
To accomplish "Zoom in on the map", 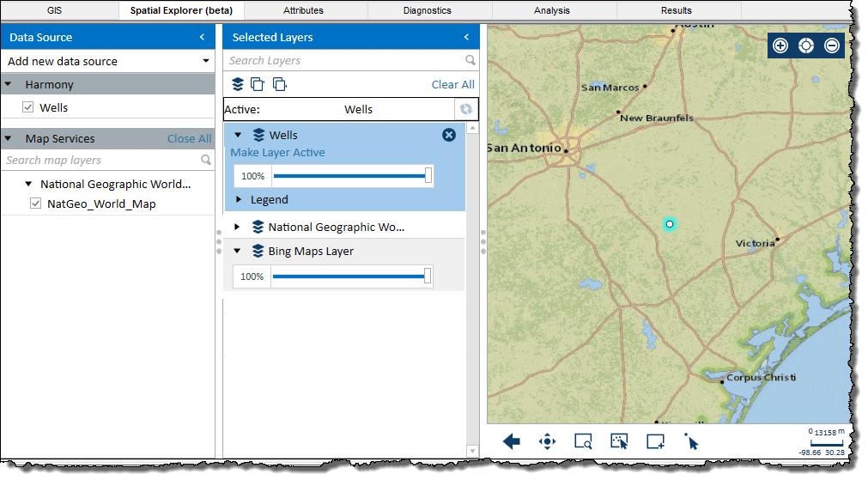I will (780, 46).
